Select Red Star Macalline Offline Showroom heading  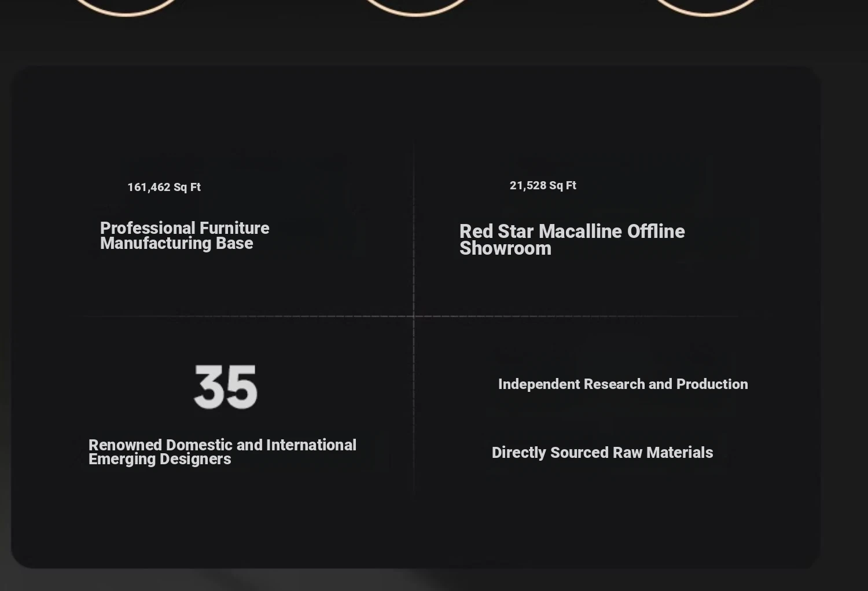point(572,240)
